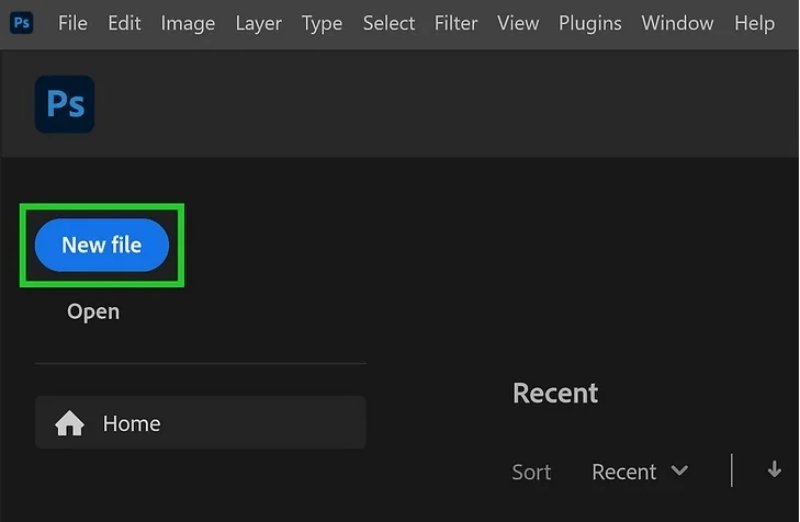Expand the Recent sort dropdown
This screenshot has height=522, width=800.
[x=640, y=471]
